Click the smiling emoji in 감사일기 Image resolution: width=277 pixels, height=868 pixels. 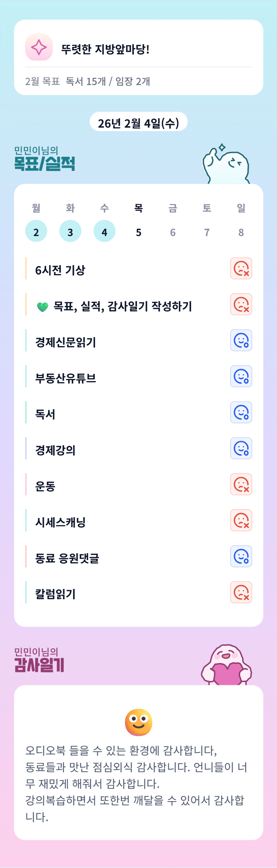[x=139, y=722]
